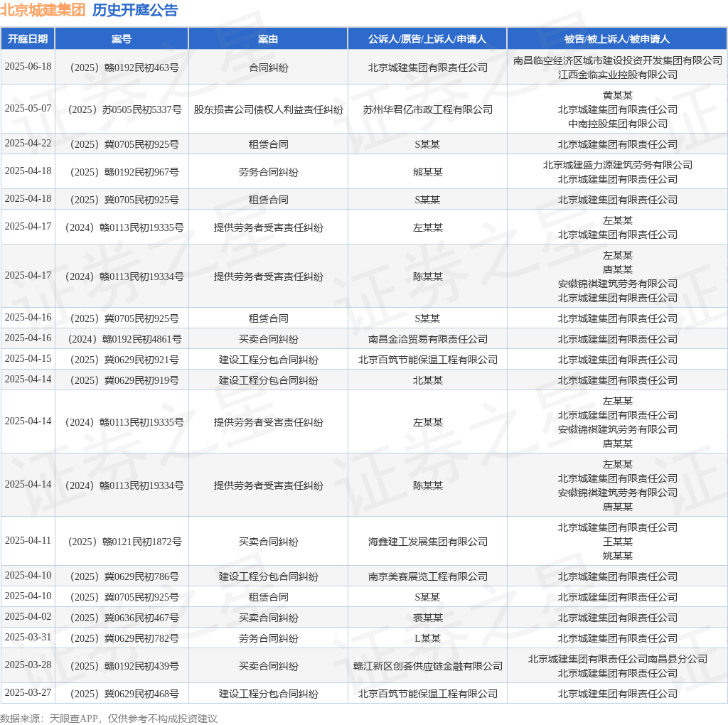This screenshot has height=725, width=728.
Task: Select the 开庭日期 column header
Action: pos(28,39)
